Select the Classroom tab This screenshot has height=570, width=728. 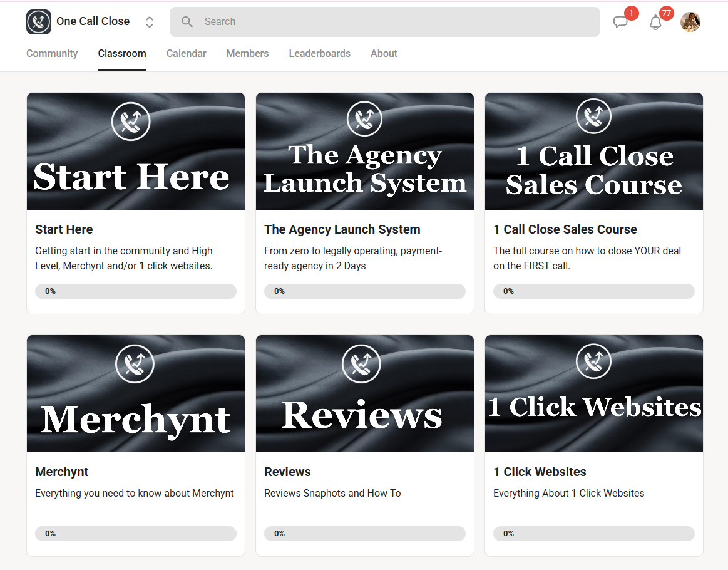122,53
